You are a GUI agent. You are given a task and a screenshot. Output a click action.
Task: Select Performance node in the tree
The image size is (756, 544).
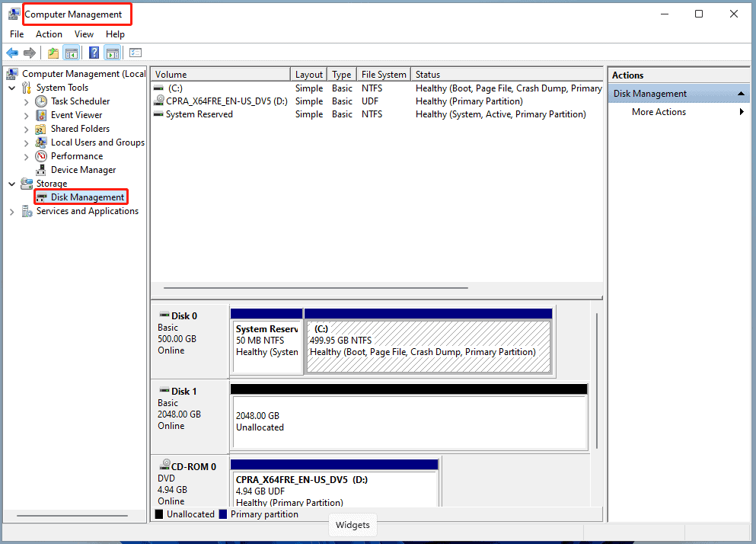pos(76,156)
